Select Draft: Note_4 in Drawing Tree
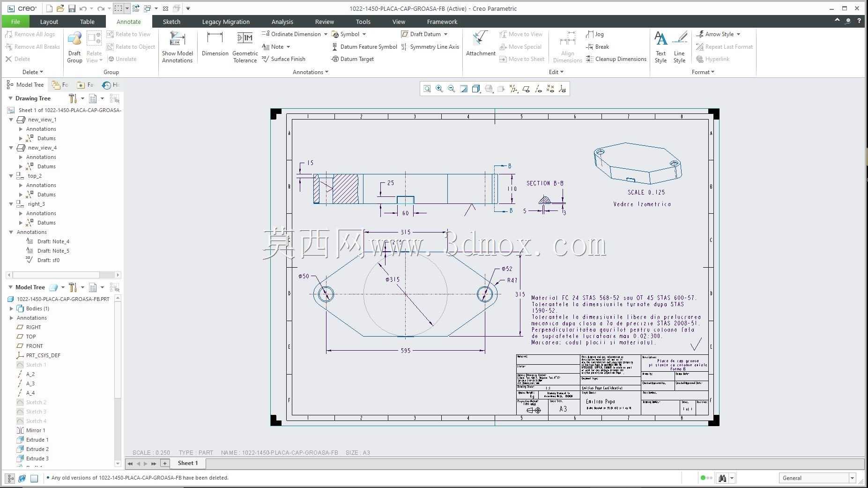 click(x=53, y=241)
